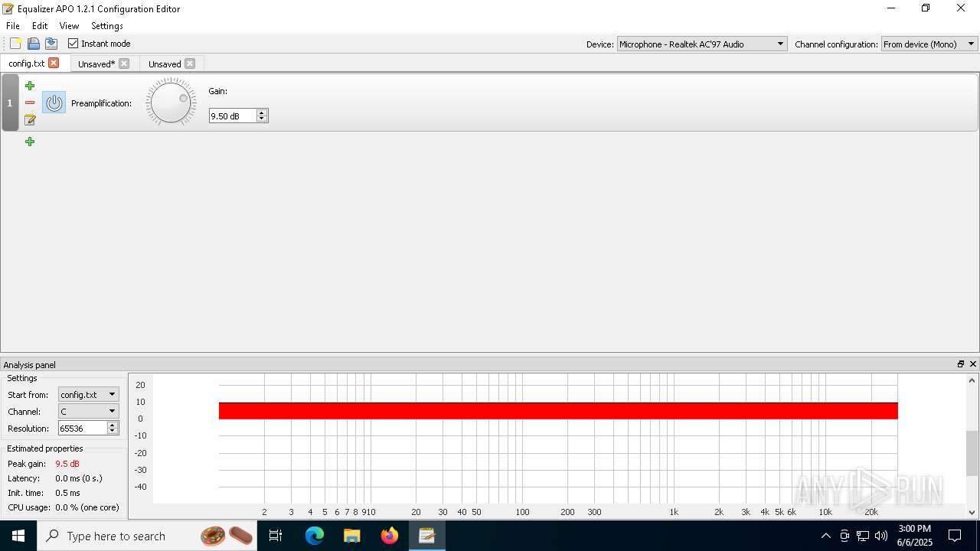The width and height of the screenshot is (980, 551).
Task: Click the Preamplification gain dial
Action: coord(171,102)
